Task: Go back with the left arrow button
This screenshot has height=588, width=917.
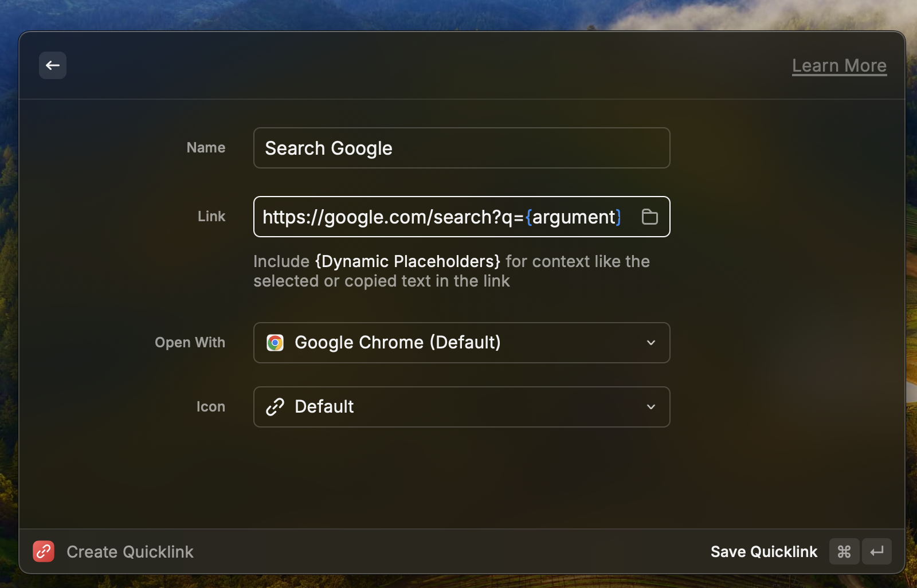Action: point(53,65)
